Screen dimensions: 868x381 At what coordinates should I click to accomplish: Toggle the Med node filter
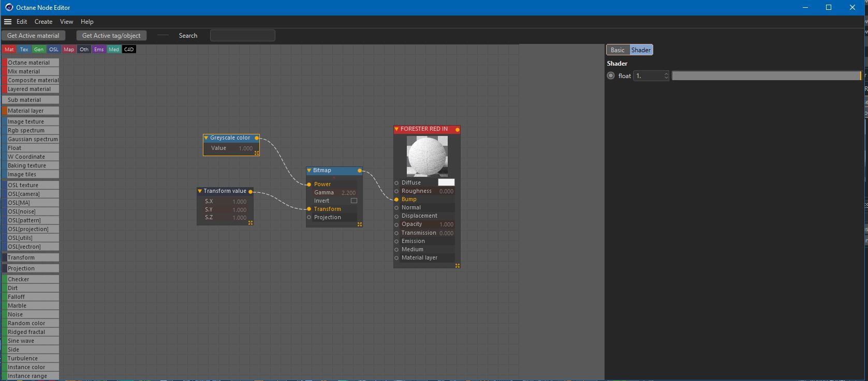point(114,50)
